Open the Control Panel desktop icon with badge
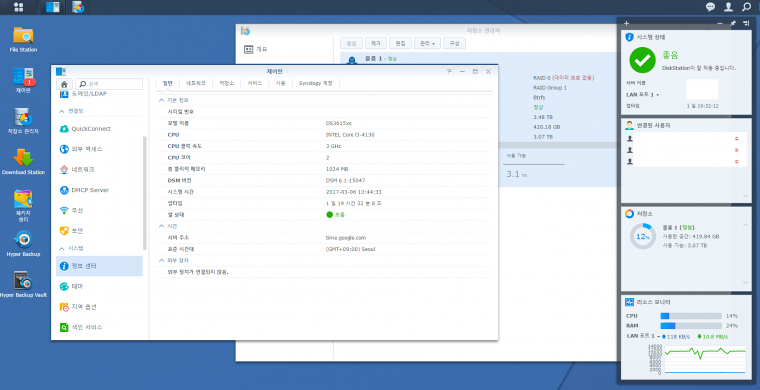The height and width of the screenshot is (390, 760). coord(23,80)
